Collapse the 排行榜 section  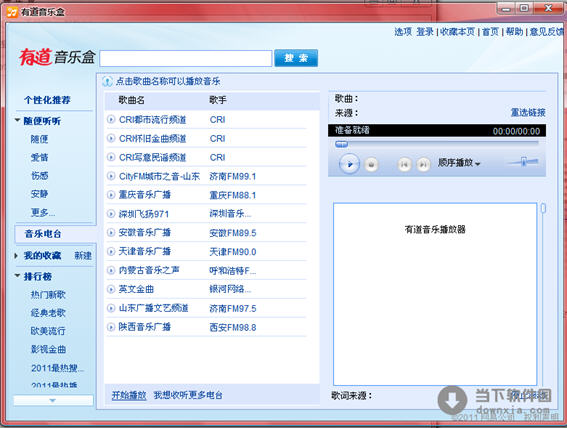(x=17, y=276)
